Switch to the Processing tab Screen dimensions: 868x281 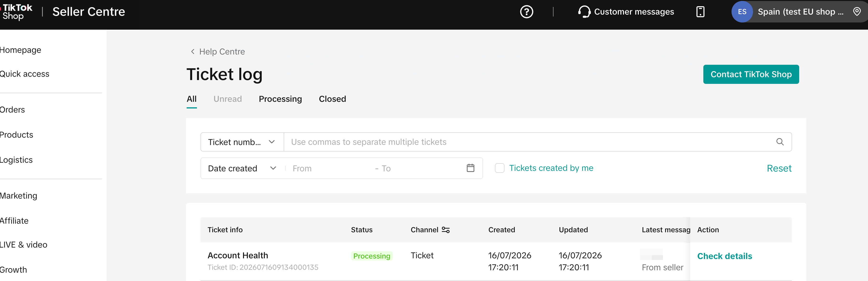(x=280, y=99)
